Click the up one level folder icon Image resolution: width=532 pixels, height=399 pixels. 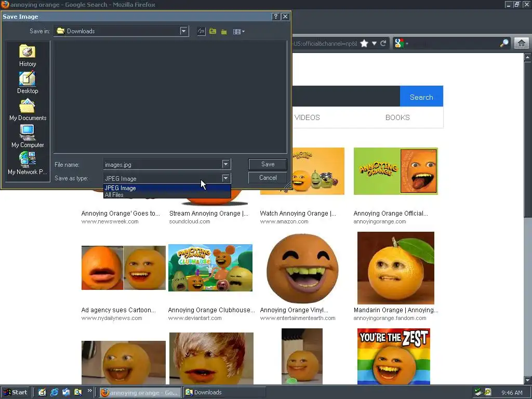[x=212, y=31]
